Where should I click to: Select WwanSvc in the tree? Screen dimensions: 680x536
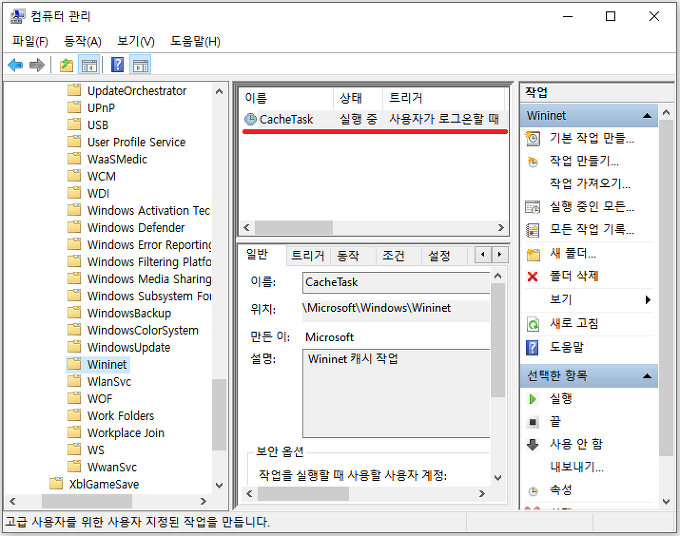click(x=112, y=467)
